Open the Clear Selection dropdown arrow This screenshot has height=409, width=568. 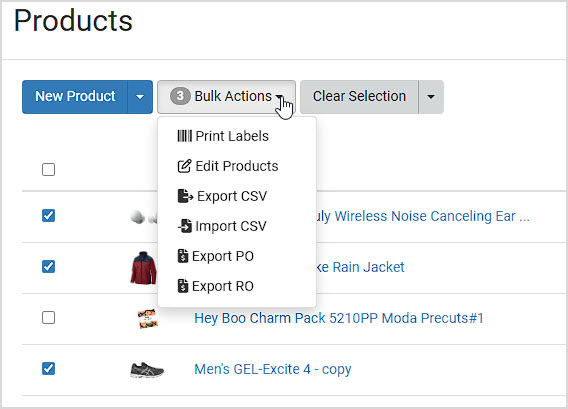tap(431, 97)
